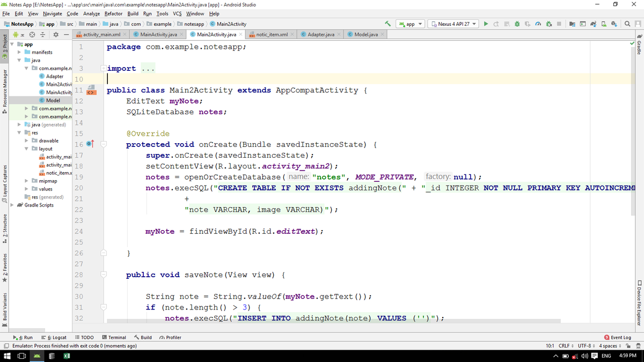The height and width of the screenshot is (362, 644).
Task: Click 10:1 cursor position indicator
Action: [x=550, y=345]
